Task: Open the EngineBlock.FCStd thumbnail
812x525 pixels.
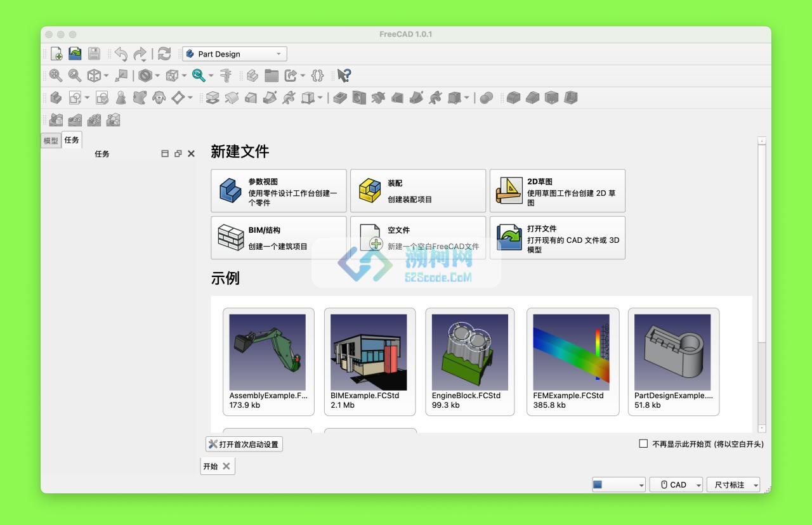Action: tap(469, 353)
